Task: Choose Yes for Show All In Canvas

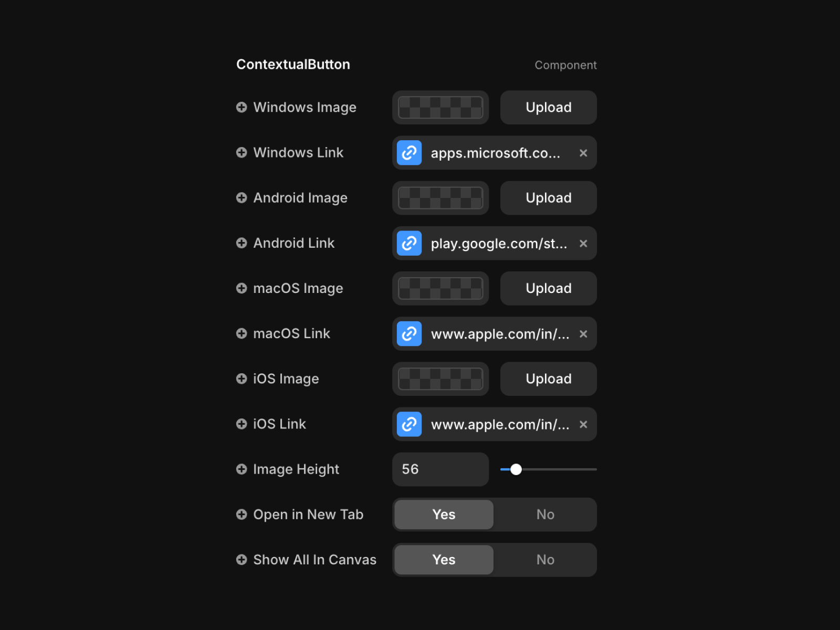Action: (444, 560)
